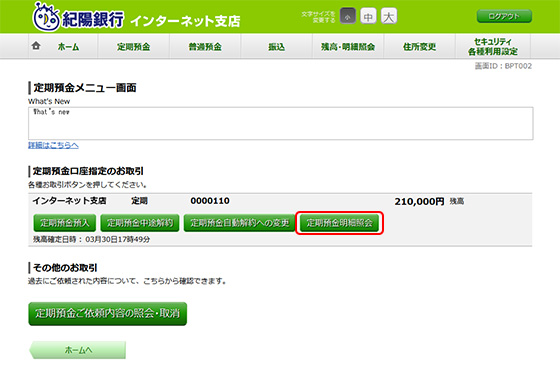Open the 定期預金 navigation tab

click(x=134, y=46)
